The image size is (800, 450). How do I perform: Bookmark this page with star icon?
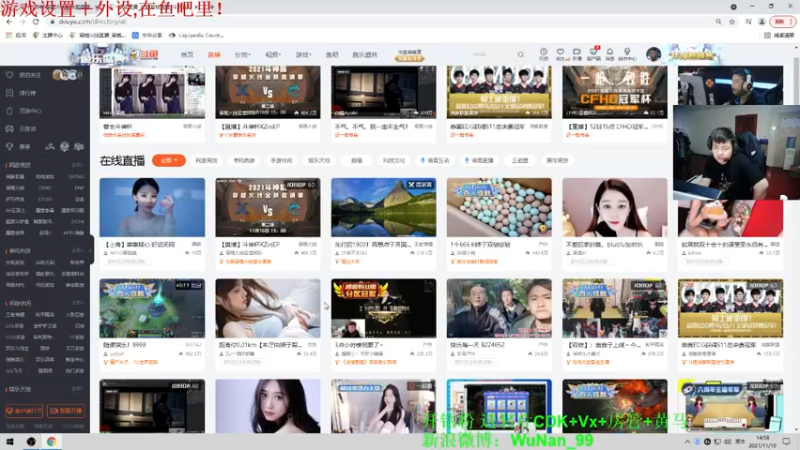(732, 22)
